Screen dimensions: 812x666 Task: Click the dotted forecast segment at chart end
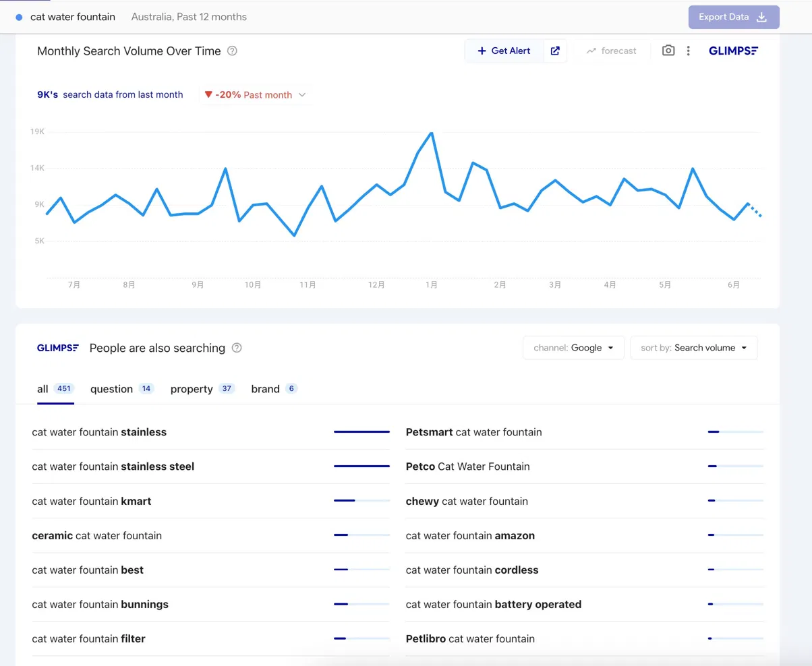coord(755,210)
